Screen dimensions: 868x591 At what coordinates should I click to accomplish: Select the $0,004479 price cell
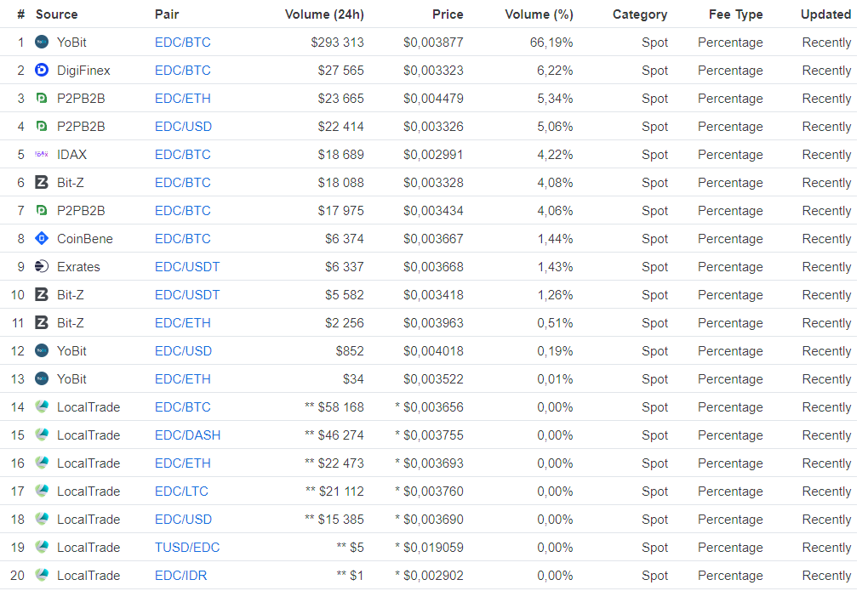pyautogui.click(x=433, y=99)
